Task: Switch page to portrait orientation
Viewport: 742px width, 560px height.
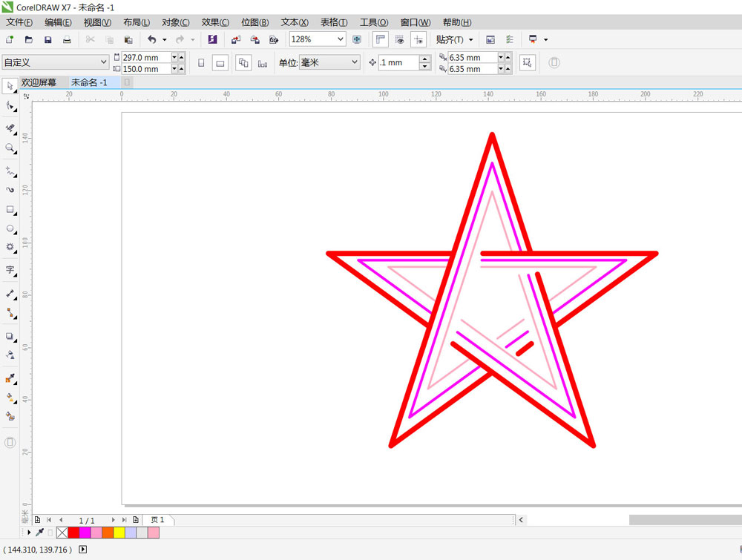Action: coord(201,63)
